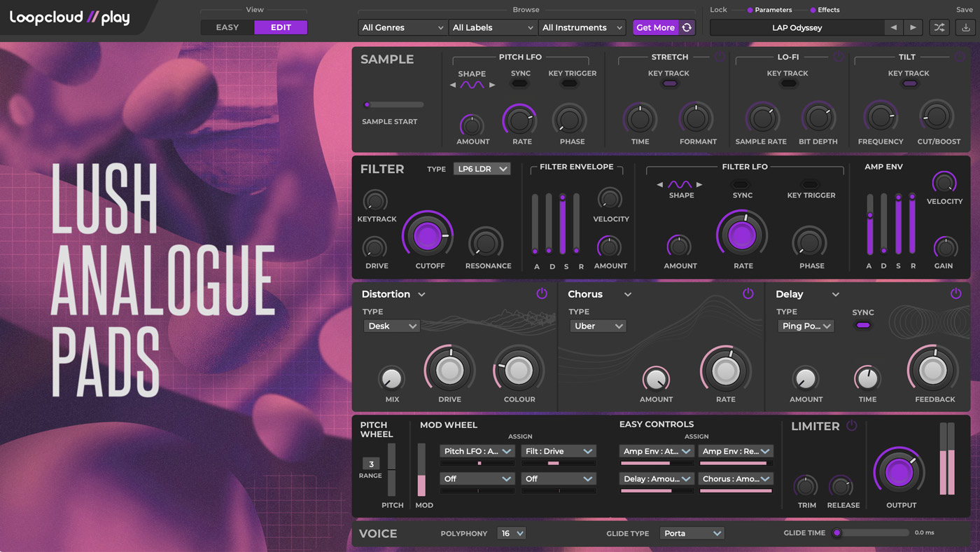Toggle Filter LFO Key Trigger switch

810,185
